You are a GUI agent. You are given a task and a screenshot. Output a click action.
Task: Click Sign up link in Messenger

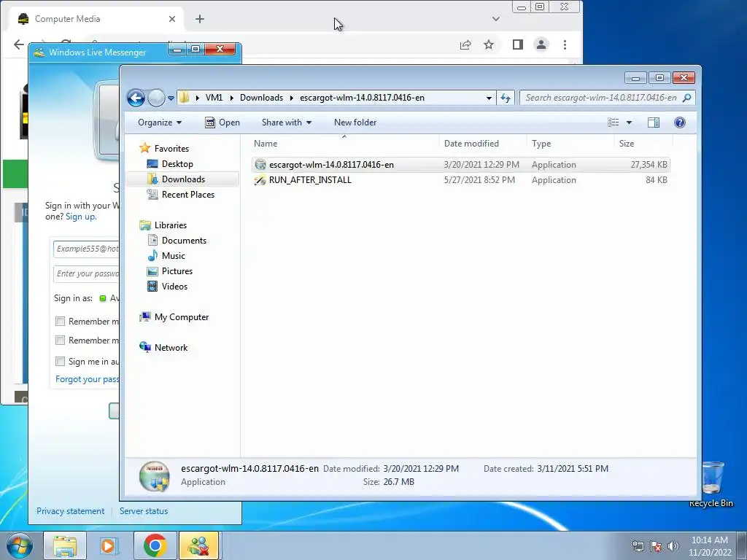pos(80,217)
